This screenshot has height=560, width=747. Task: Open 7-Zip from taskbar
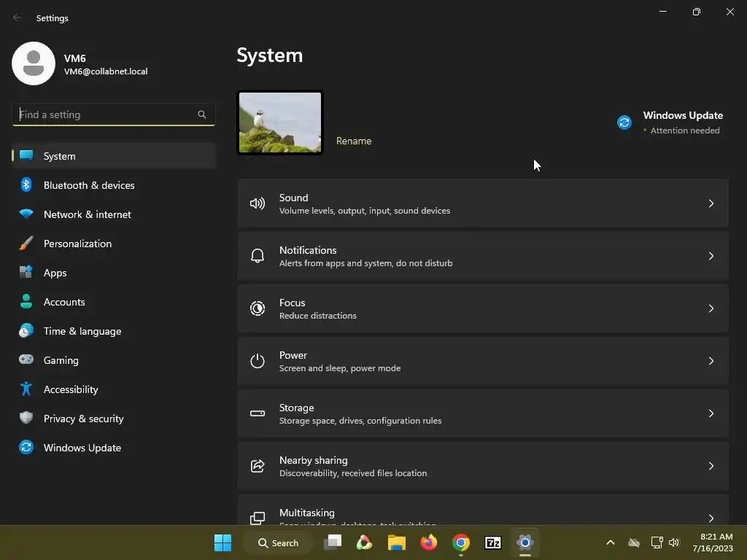(x=492, y=542)
